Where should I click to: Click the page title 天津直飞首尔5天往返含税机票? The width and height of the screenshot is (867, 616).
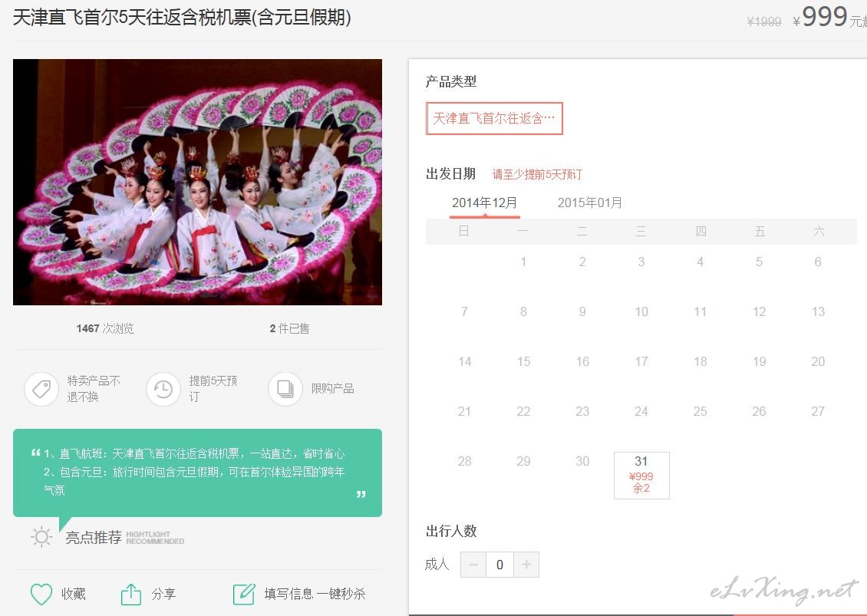tap(182, 17)
